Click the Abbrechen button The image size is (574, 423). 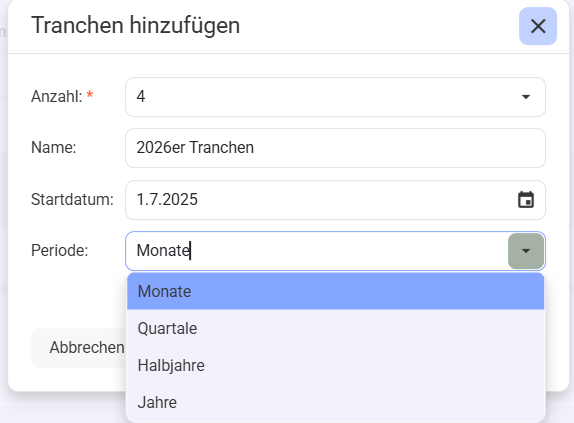coord(79,348)
